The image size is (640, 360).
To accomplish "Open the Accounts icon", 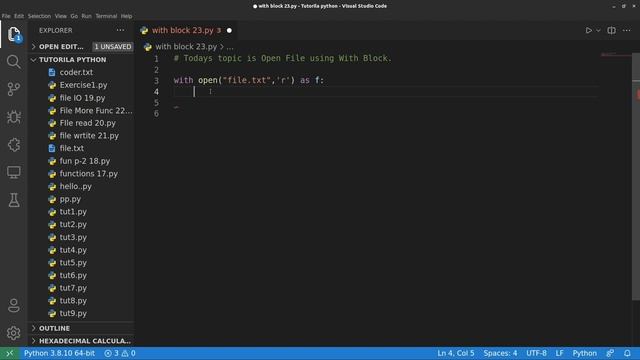I will pos(13,305).
